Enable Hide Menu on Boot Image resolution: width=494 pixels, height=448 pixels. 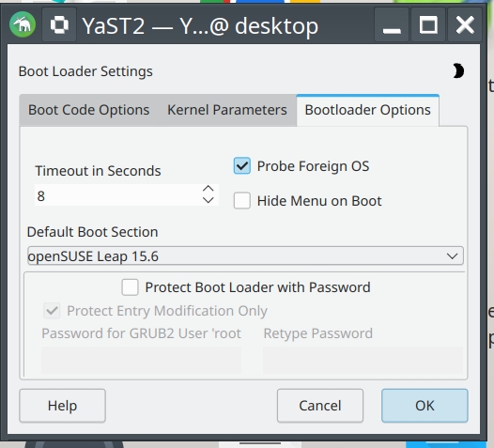242,201
